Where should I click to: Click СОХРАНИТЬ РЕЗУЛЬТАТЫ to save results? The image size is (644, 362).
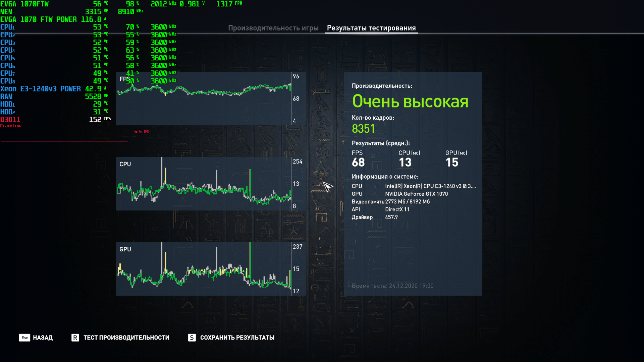coord(237,338)
